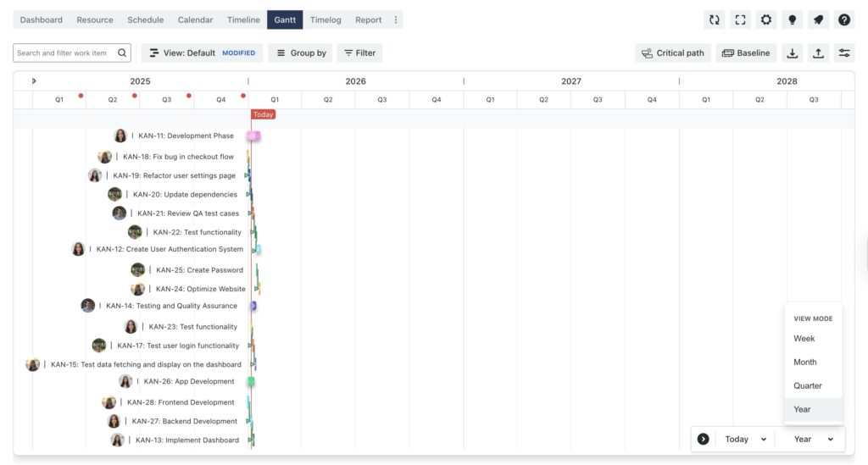Select the Gantt tab
The height and width of the screenshot is (465, 868).
point(285,20)
